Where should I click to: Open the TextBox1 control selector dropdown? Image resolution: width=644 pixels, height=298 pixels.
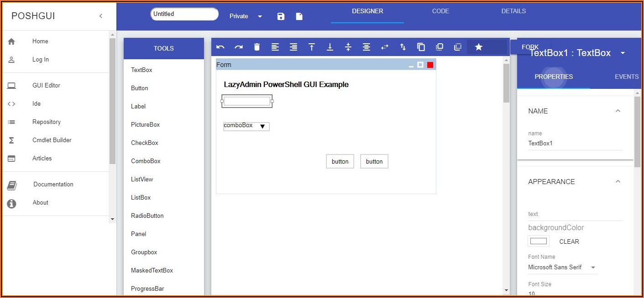point(623,53)
